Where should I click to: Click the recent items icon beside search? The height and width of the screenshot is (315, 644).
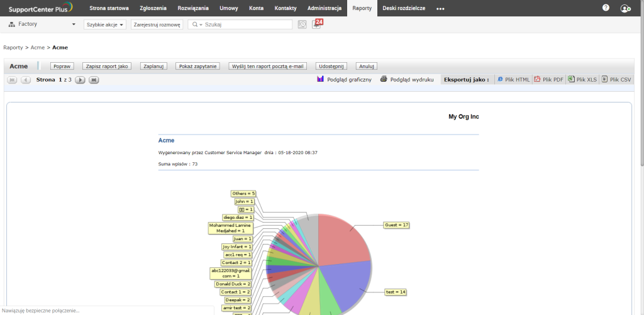[x=302, y=25]
